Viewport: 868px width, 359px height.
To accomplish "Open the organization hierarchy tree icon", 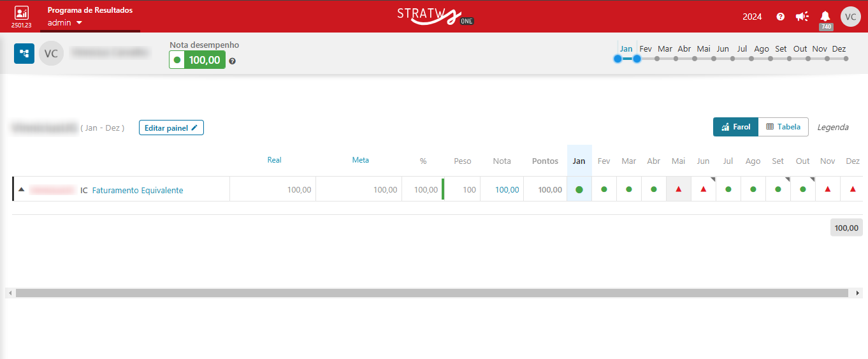I will point(24,54).
